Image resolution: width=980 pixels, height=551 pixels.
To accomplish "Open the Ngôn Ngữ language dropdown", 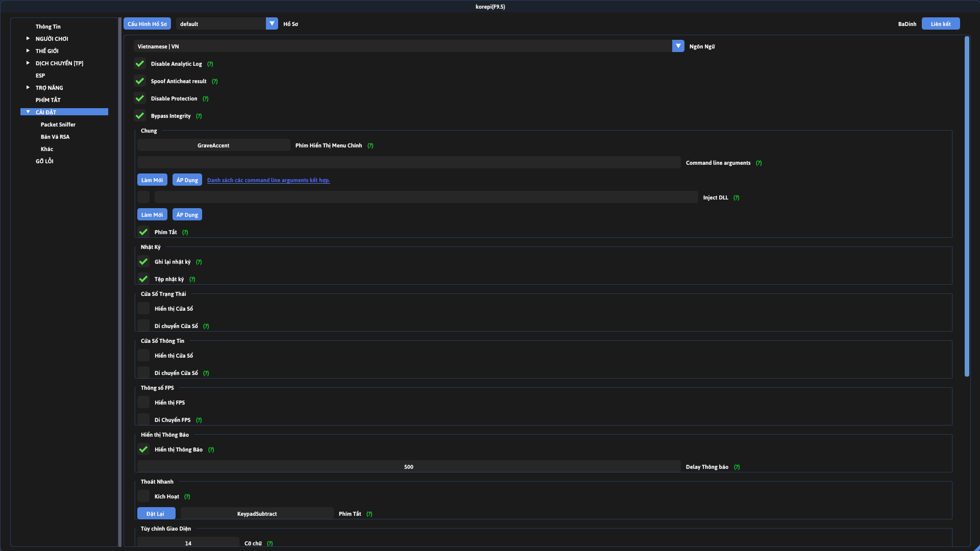I will 678,46.
